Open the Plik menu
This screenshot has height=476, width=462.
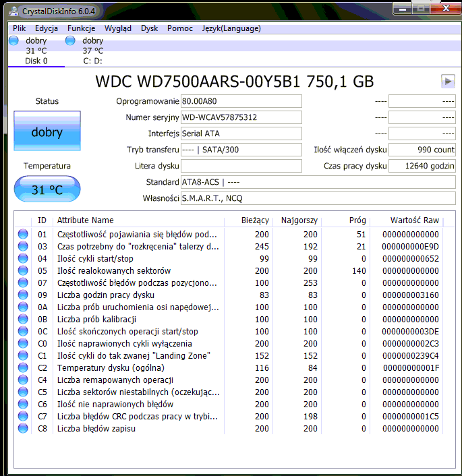pyautogui.click(x=19, y=28)
